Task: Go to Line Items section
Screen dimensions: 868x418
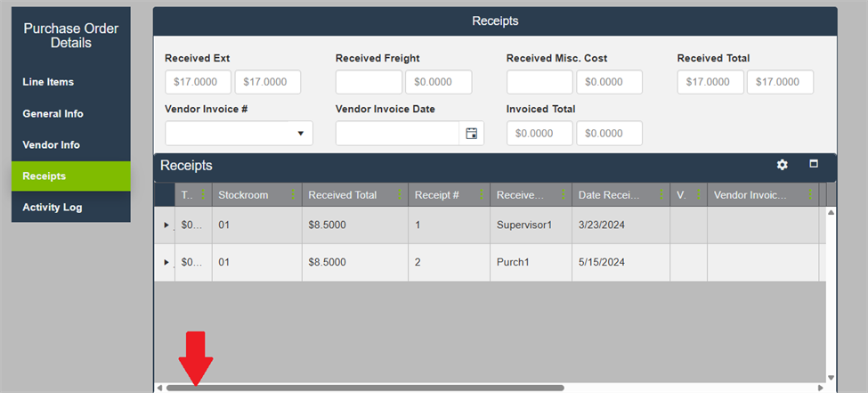Action: click(x=48, y=82)
